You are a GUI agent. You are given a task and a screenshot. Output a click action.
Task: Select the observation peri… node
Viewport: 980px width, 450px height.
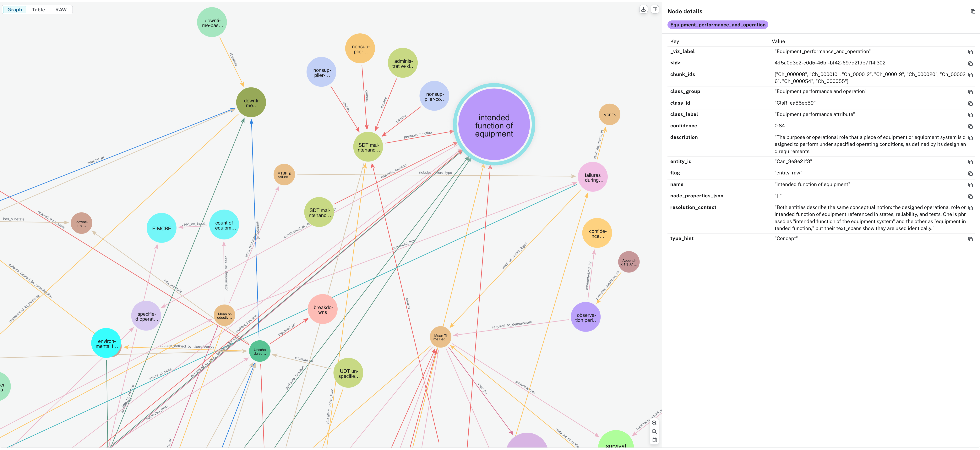tap(586, 317)
